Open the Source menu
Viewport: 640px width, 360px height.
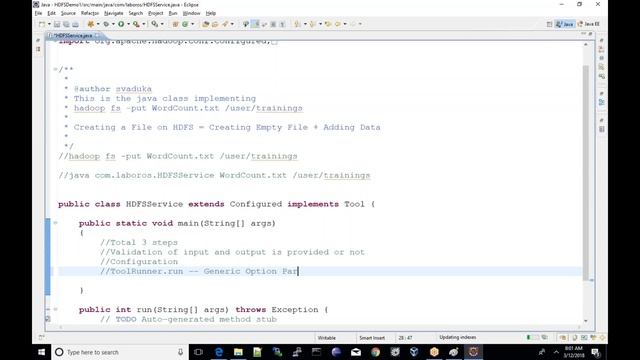pyautogui.click(x=68, y=13)
